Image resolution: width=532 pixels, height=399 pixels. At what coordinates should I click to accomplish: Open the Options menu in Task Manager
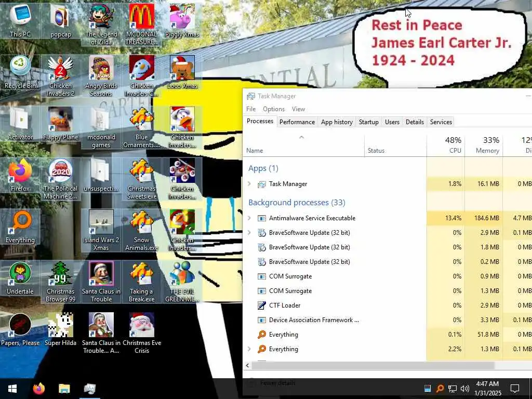tap(274, 109)
